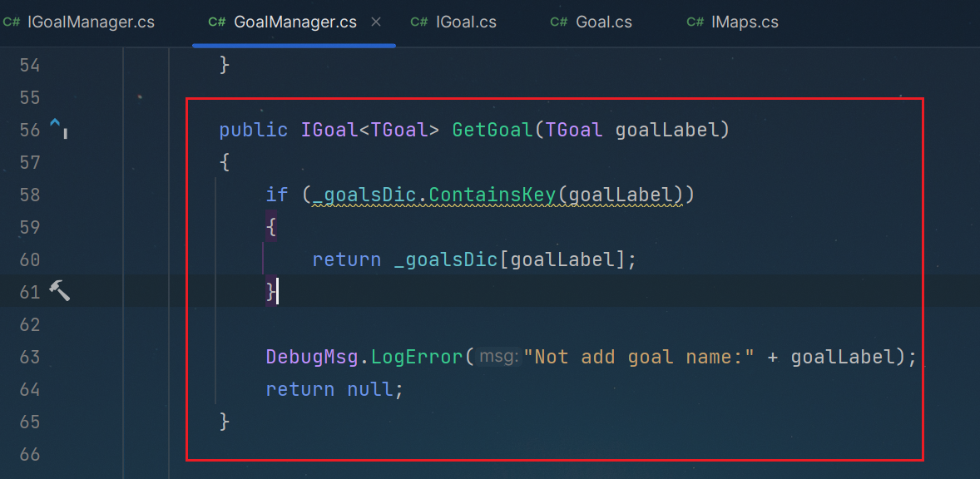Image resolution: width=980 pixels, height=479 pixels.
Task: Click the ContainsKey method call
Action: point(492,195)
